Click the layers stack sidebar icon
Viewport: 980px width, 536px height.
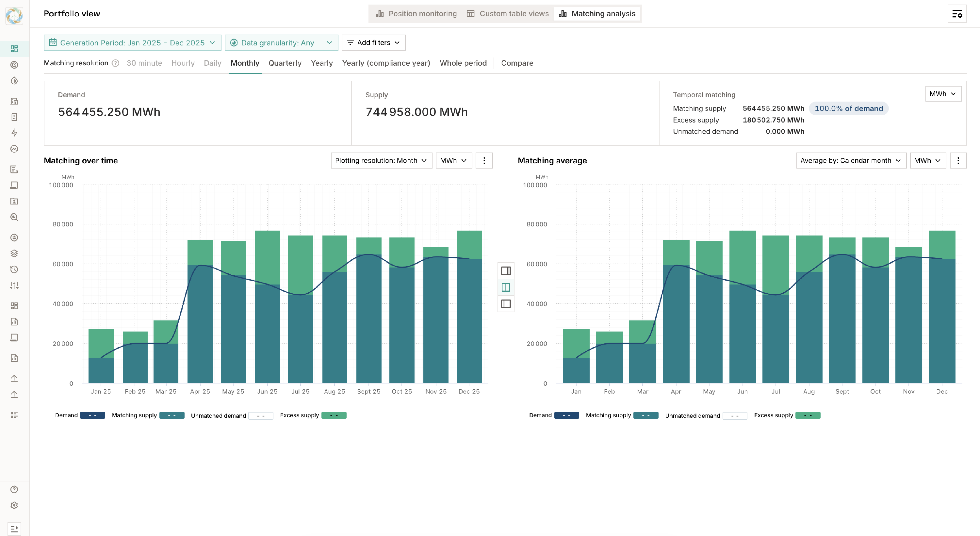tap(14, 253)
